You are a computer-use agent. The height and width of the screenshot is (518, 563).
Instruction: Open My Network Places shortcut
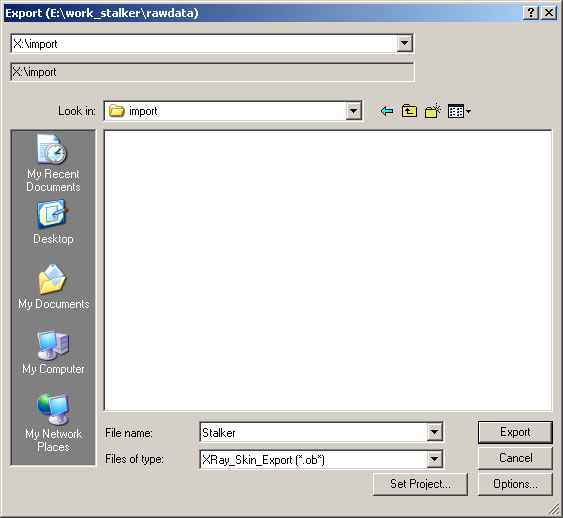(x=53, y=423)
